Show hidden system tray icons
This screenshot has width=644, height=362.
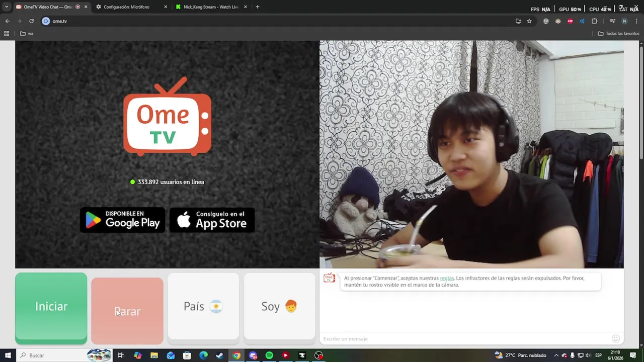point(556,355)
